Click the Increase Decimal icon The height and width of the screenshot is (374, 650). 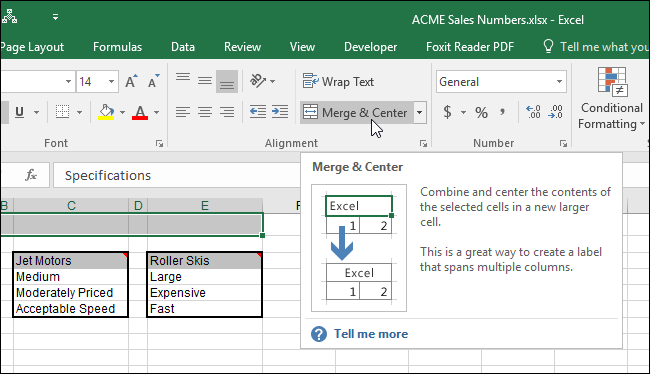[x=533, y=112]
